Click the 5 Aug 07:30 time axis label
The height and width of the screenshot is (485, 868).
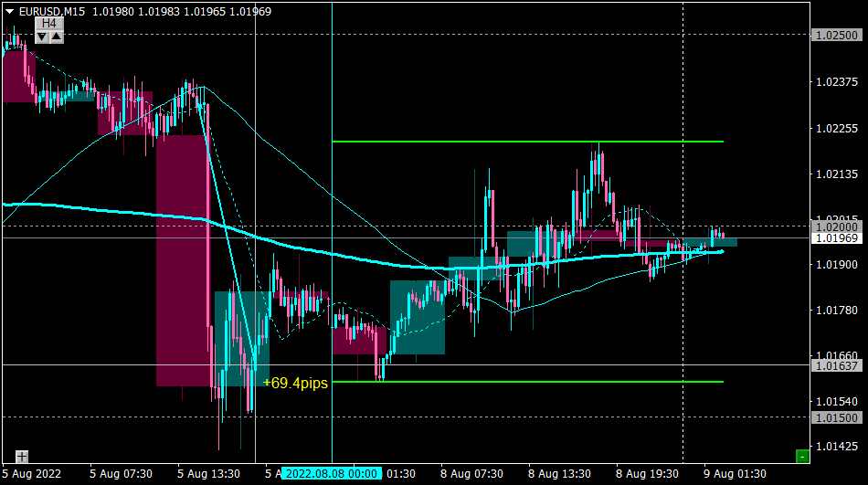tap(121, 474)
